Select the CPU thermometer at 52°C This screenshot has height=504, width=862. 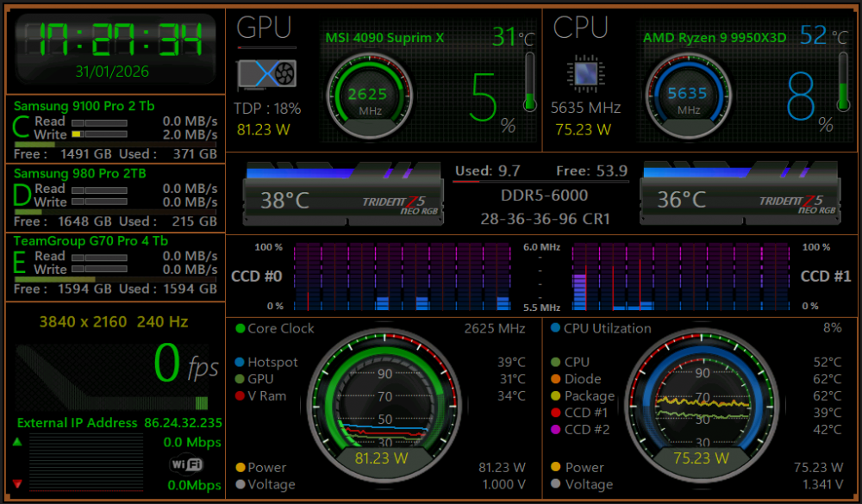[844, 82]
